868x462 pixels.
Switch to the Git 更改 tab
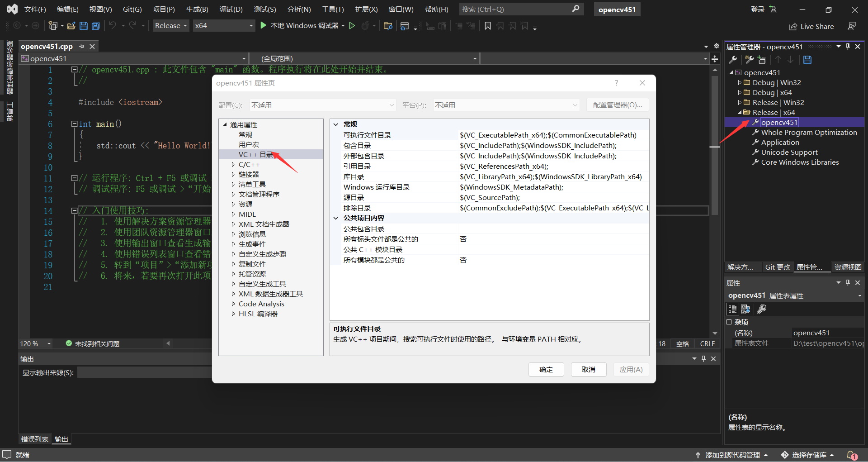pos(778,267)
